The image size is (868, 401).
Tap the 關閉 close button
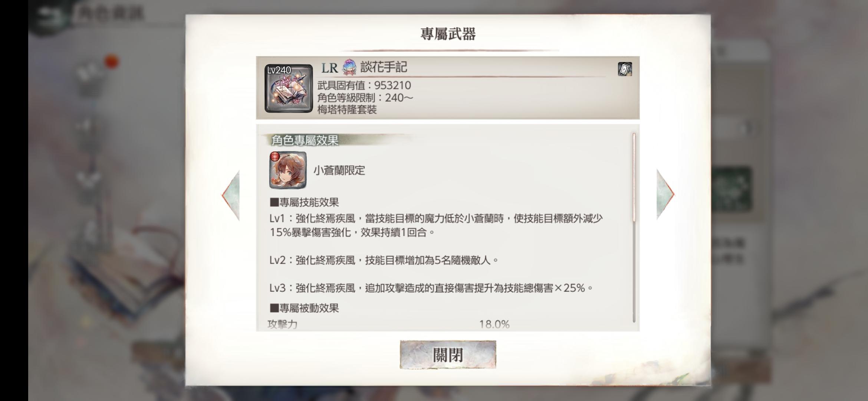[x=448, y=355]
